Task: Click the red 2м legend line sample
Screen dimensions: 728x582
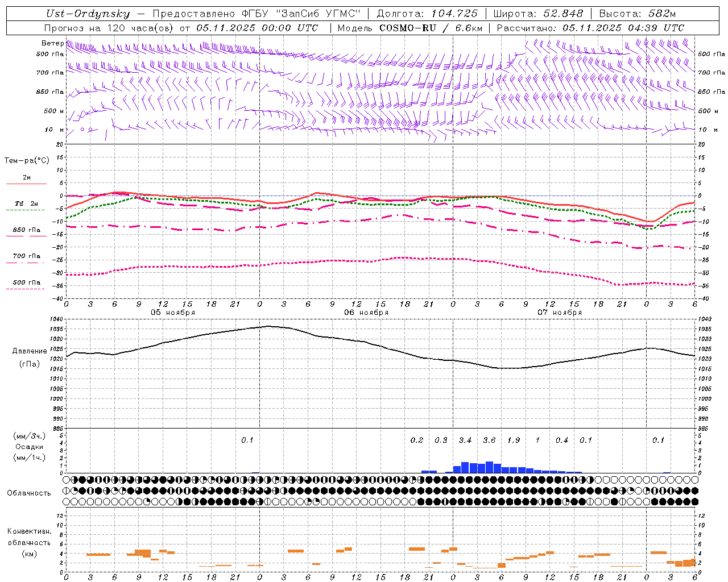Action: [x=26, y=184]
